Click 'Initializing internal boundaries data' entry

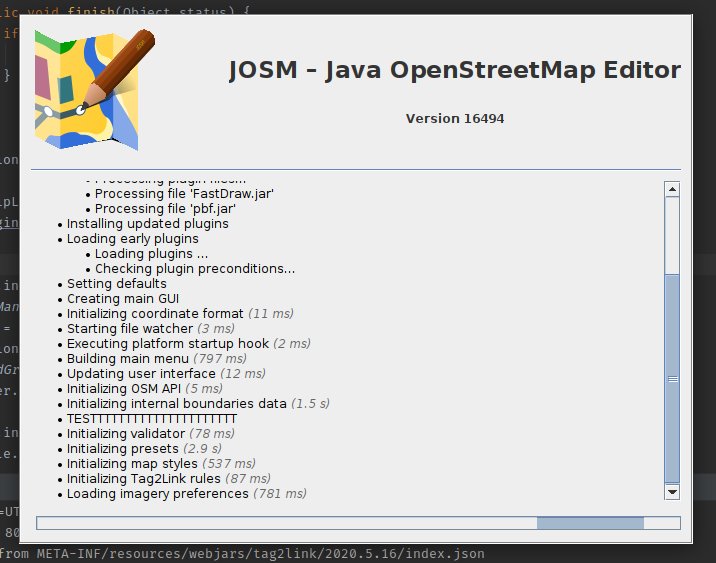pos(198,404)
